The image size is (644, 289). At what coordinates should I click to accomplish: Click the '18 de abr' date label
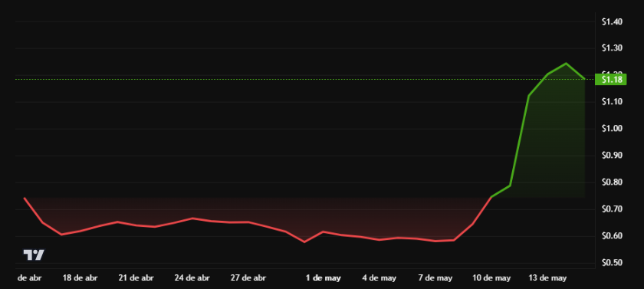[80, 278]
